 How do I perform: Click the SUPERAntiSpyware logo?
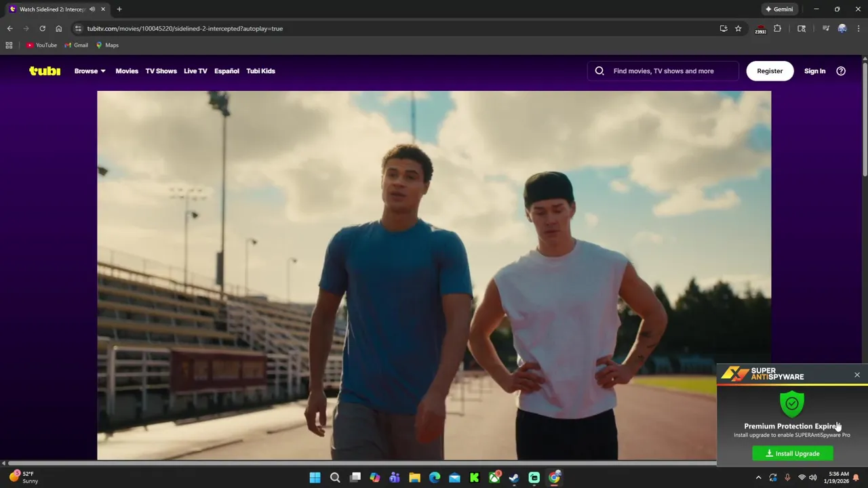pyautogui.click(x=762, y=373)
